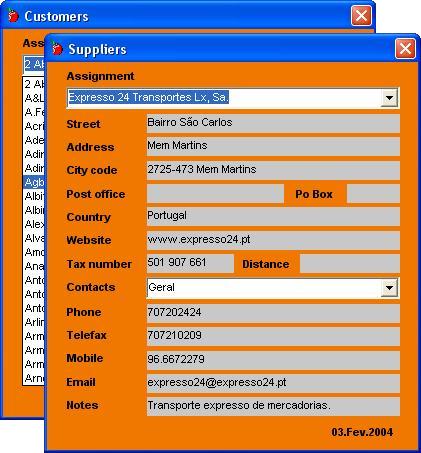The image size is (421, 453).
Task: Click the apple icon in Customers title bar
Action: click(x=13, y=16)
